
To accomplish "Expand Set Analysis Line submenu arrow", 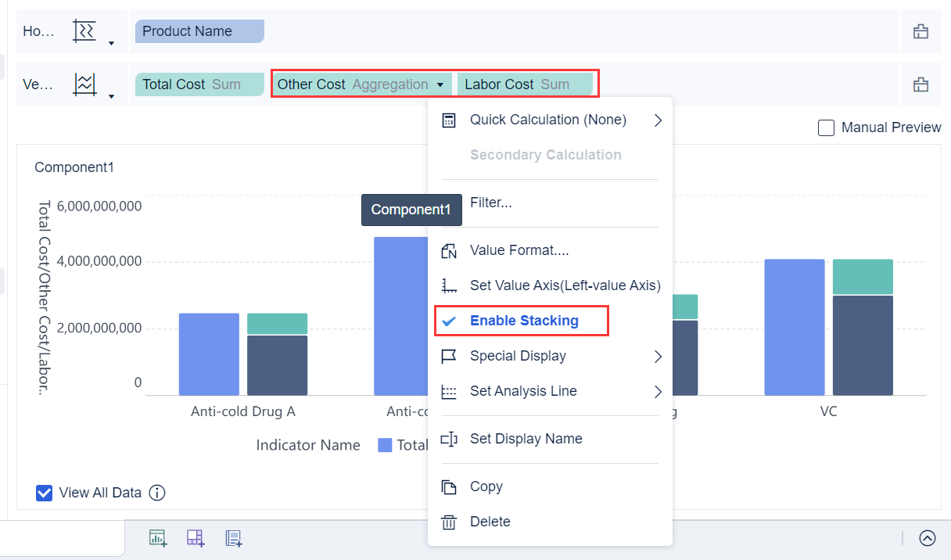I will 658,391.
